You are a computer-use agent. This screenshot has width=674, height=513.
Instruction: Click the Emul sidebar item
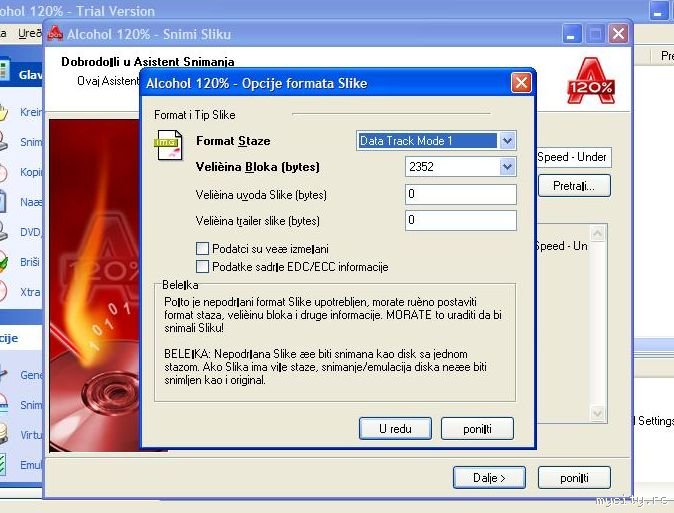click(31, 465)
